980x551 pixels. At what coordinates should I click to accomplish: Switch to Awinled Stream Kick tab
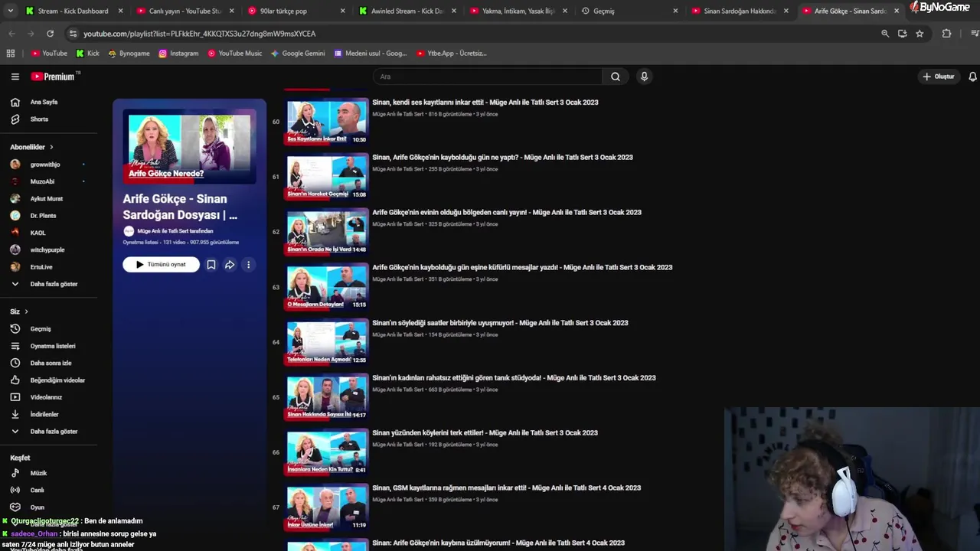406,11
